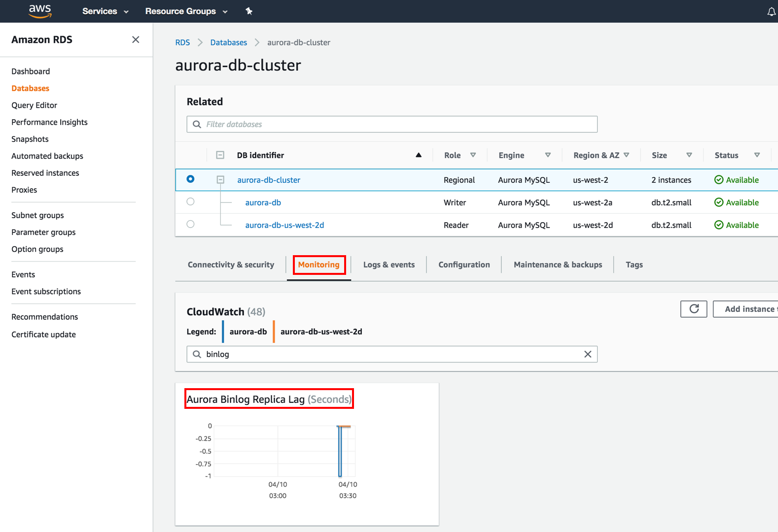Close the Amazon RDS sidebar

[136, 39]
